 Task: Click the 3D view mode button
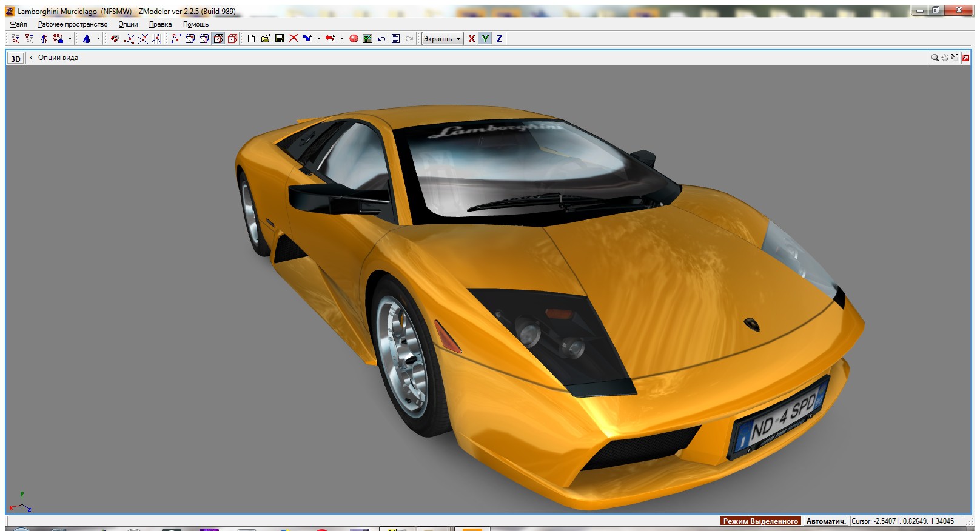(16, 58)
